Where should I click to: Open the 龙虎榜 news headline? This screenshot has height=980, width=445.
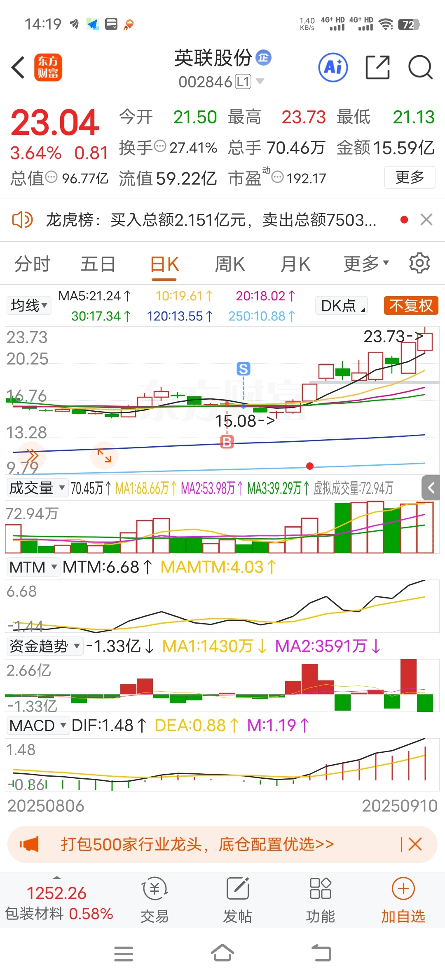(x=211, y=219)
